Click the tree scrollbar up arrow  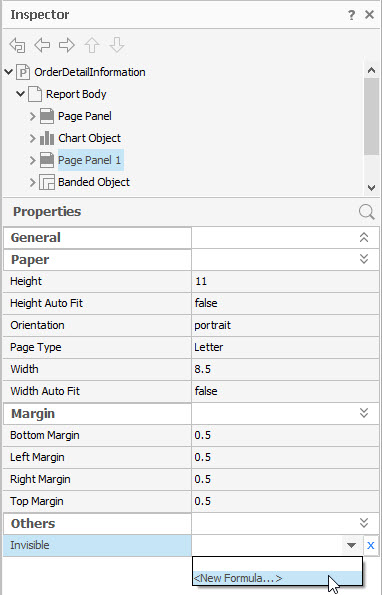[371, 70]
